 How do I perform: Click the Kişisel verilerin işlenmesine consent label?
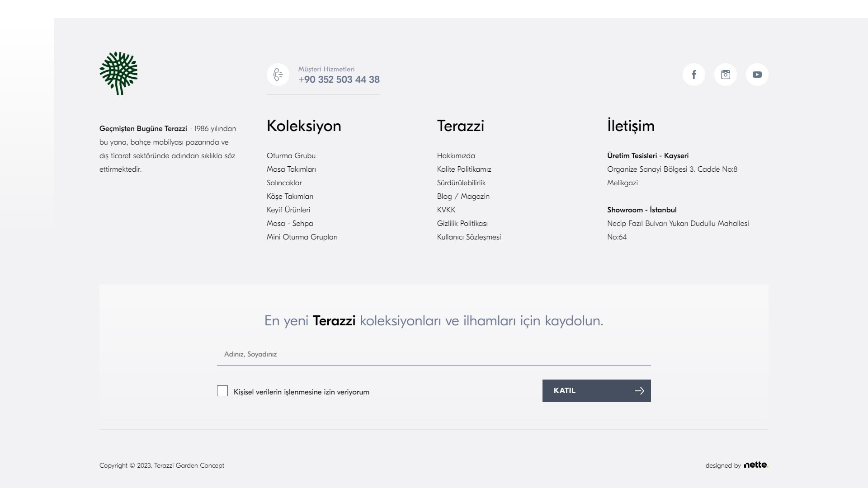pos(302,392)
